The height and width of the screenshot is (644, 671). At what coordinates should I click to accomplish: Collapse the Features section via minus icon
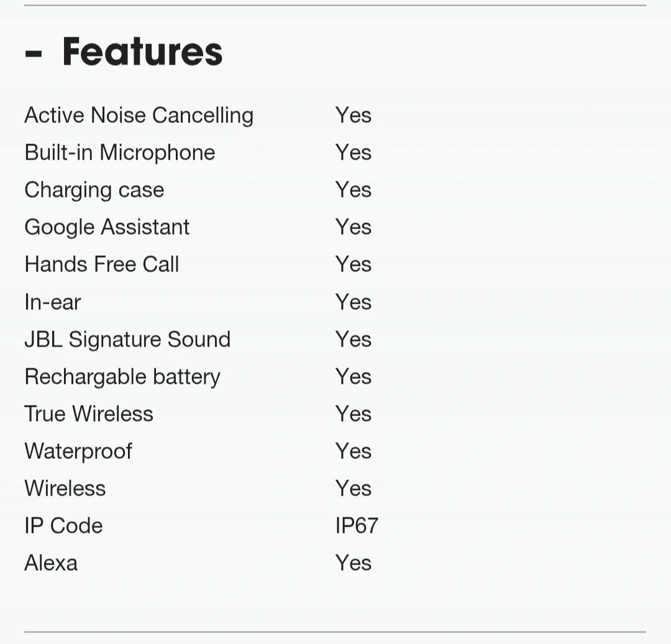click(x=34, y=54)
